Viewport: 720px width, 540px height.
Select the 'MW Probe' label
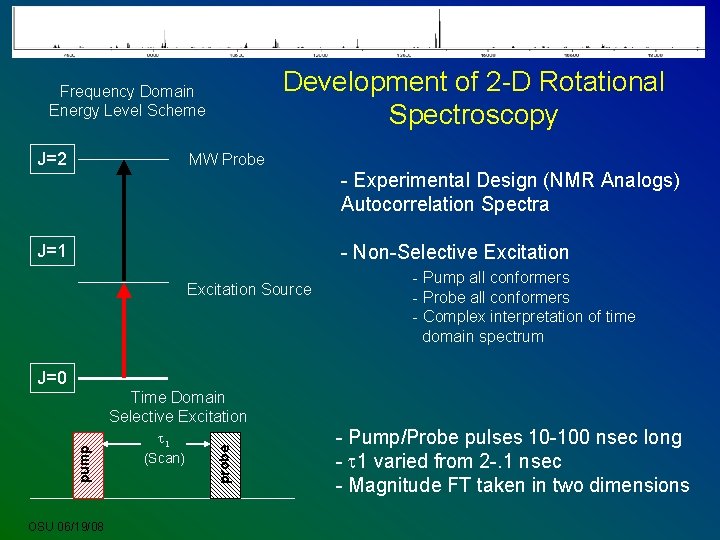(226, 159)
